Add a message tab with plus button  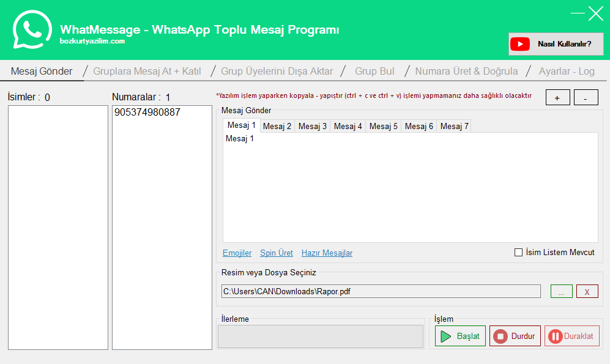pyautogui.click(x=558, y=97)
